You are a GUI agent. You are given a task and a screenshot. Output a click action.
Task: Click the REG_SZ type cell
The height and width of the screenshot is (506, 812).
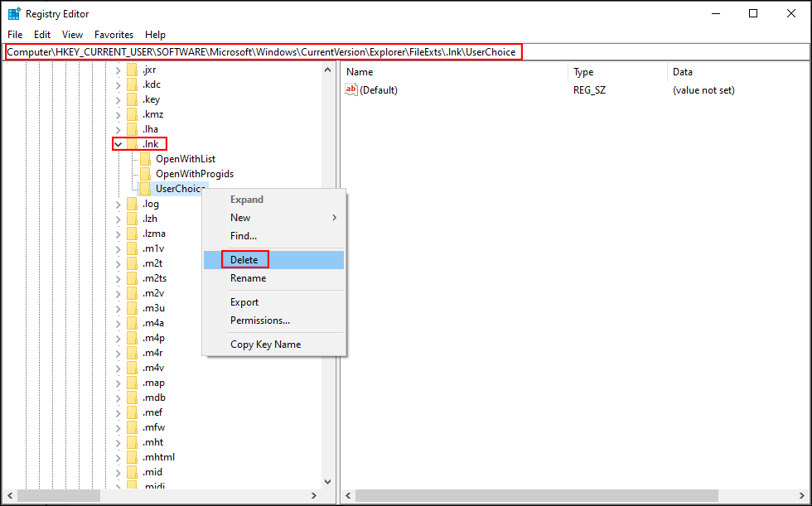pos(589,90)
